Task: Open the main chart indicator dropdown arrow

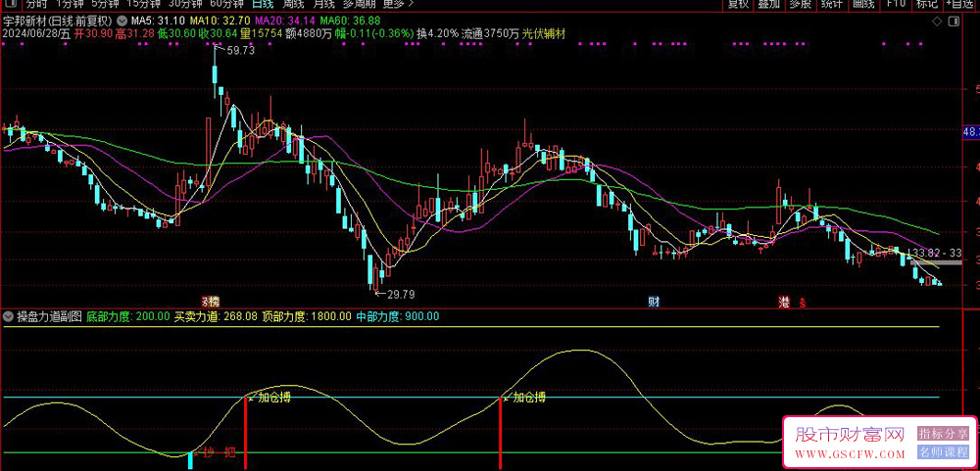Action: [120, 20]
